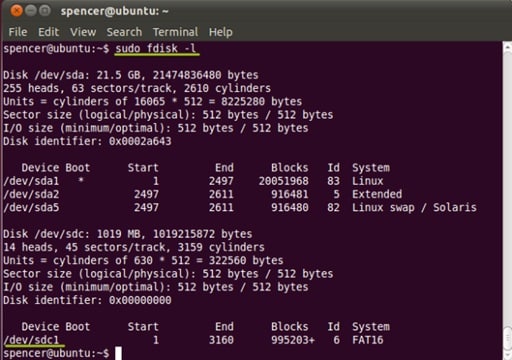Image resolution: width=512 pixels, height=360 pixels.
Task: Open the Search menu
Action: click(124, 32)
